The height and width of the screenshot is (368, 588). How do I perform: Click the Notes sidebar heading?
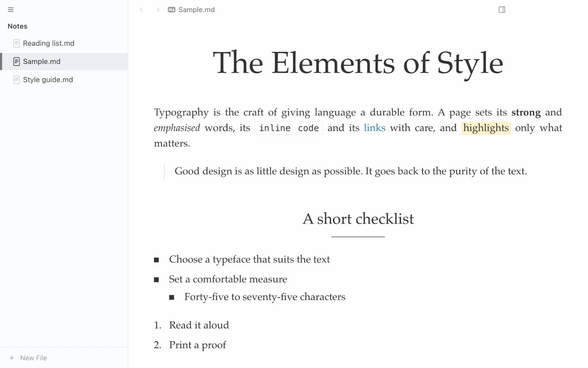coord(17,26)
